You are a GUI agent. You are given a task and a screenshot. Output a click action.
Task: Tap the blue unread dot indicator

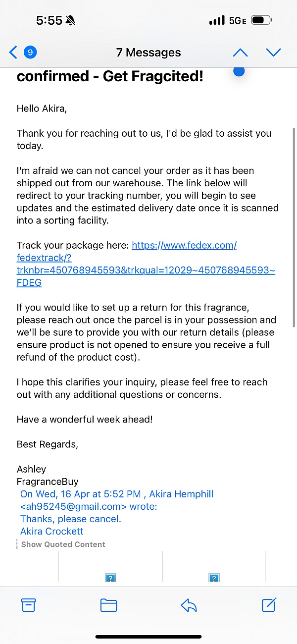click(x=239, y=71)
